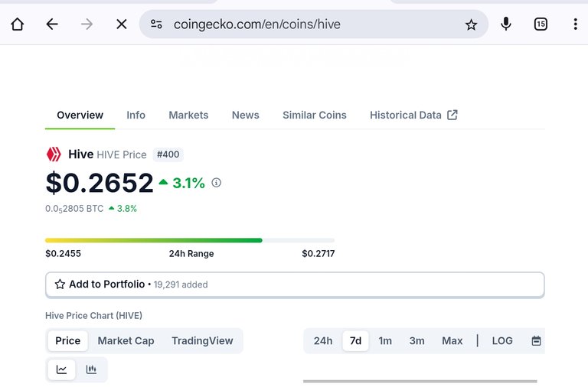The width and height of the screenshot is (588, 387).
Task: Click the $0.2455 low value
Action: (63, 254)
